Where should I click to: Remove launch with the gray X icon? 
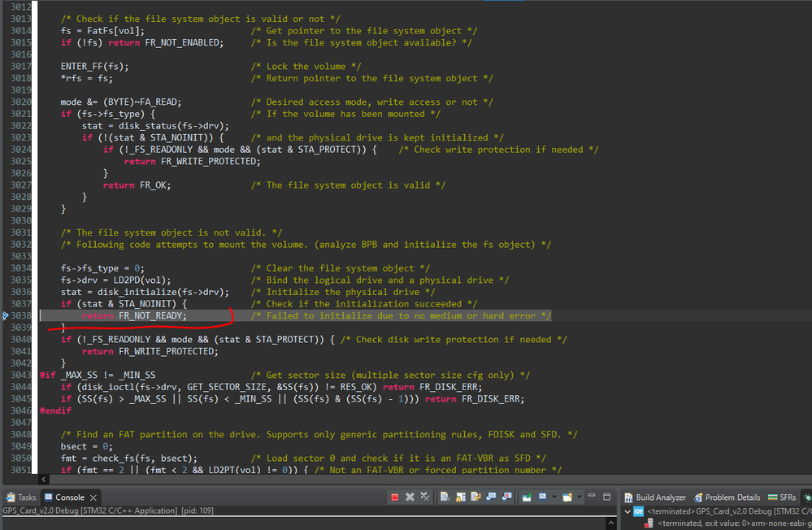click(x=410, y=497)
